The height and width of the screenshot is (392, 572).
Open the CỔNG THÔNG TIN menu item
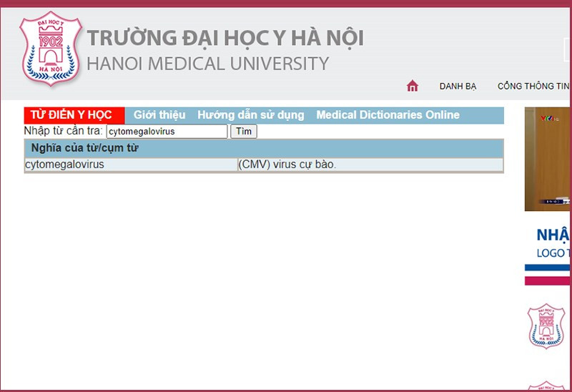tap(533, 86)
